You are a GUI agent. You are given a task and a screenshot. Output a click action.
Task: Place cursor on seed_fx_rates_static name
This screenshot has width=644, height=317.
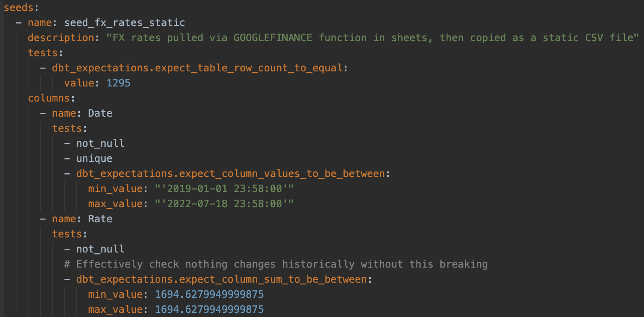point(124,23)
